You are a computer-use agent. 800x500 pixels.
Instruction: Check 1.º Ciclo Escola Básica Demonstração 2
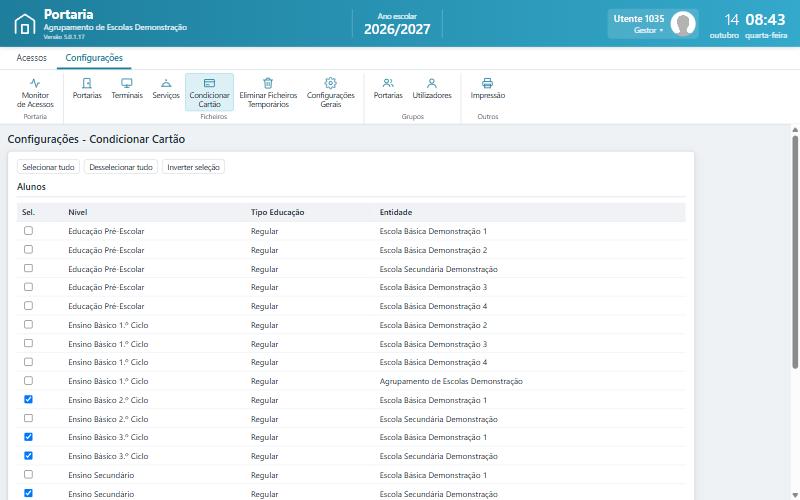pos(29,324)
